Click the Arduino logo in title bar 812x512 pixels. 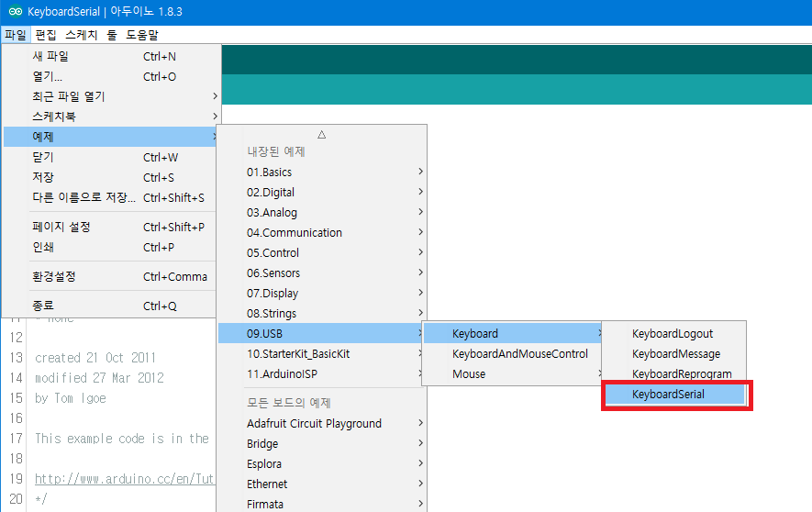[15, 11]
